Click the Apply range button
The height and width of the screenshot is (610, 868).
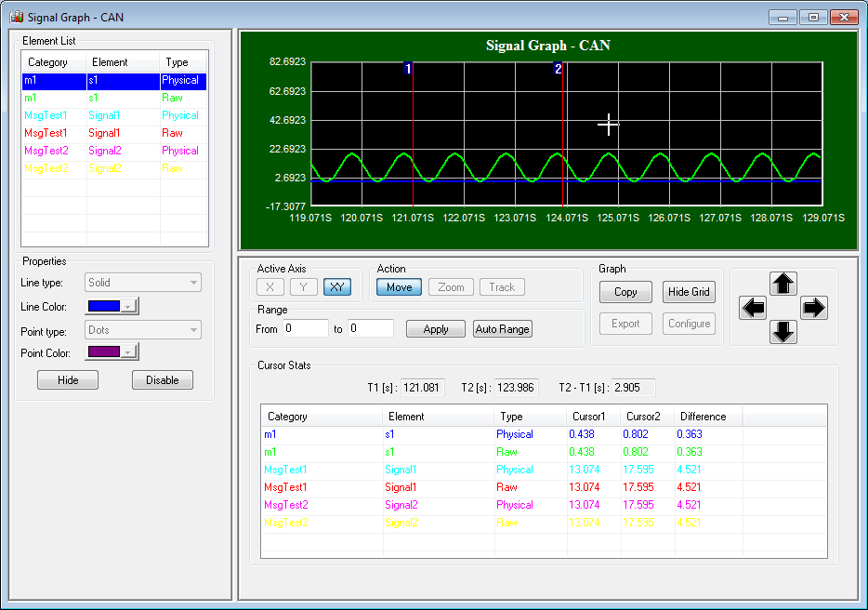coord(436,329)
